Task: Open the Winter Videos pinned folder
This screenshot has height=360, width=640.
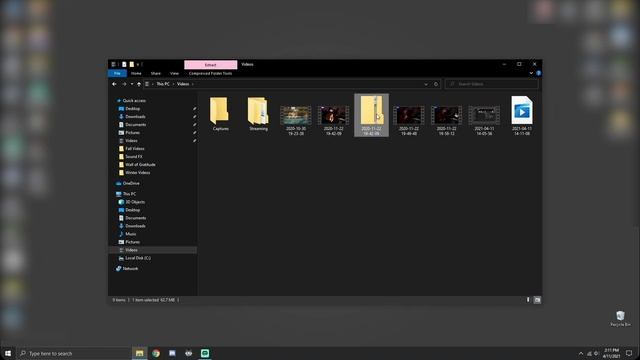Action: pyautogui.click(x=138, y=173)
